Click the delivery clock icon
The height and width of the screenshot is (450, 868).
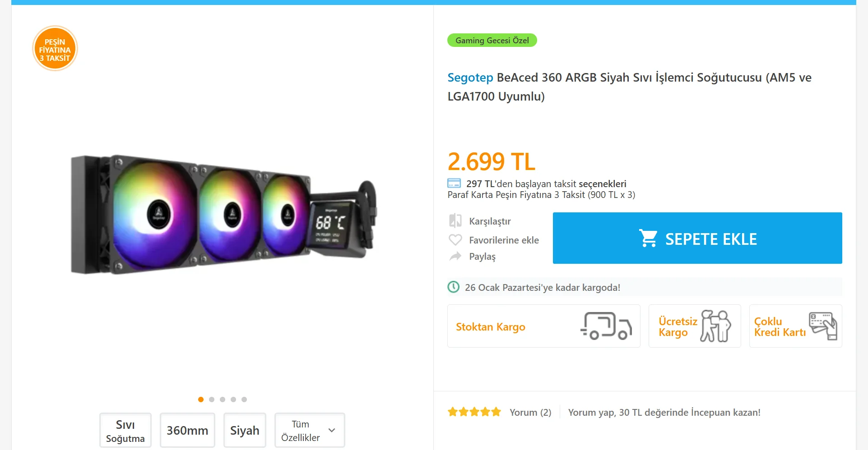pyautogui.click(x=453, y=287)
